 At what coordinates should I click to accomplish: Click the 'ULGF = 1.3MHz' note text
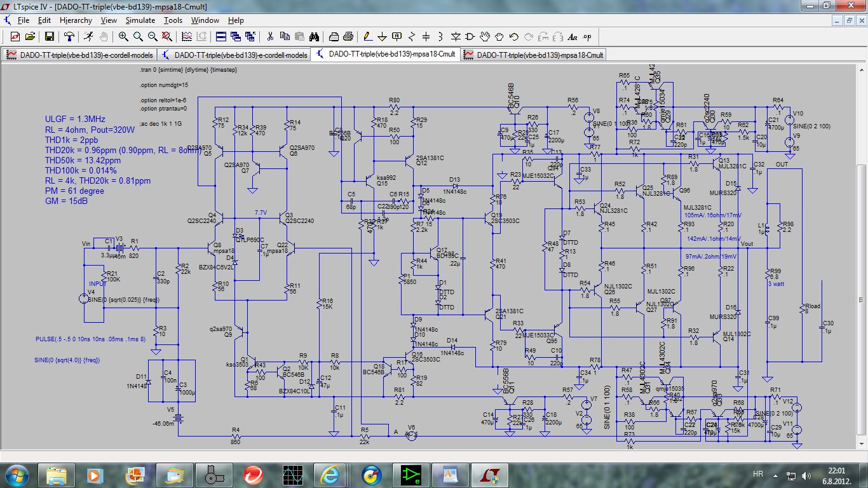(x=75, y=119)
